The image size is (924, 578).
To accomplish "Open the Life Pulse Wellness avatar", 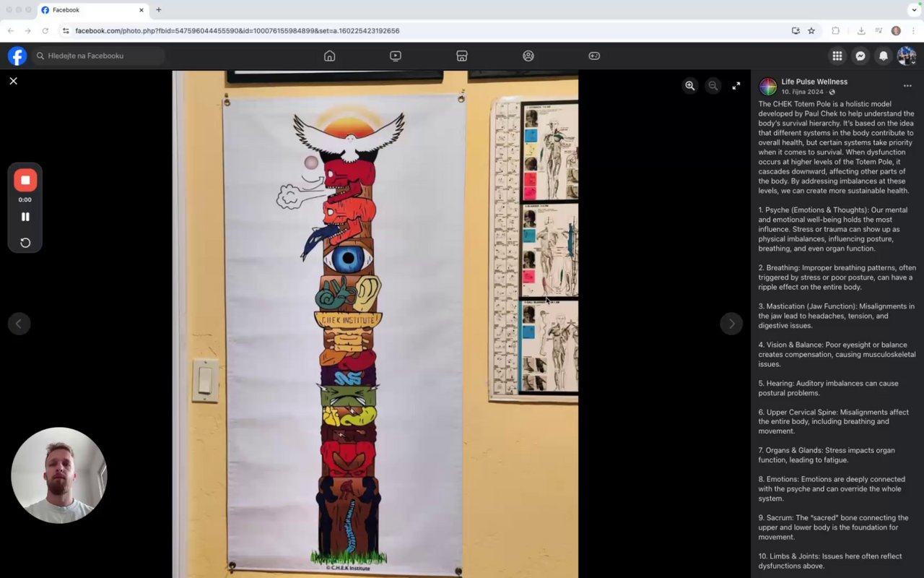I will 768,87.
